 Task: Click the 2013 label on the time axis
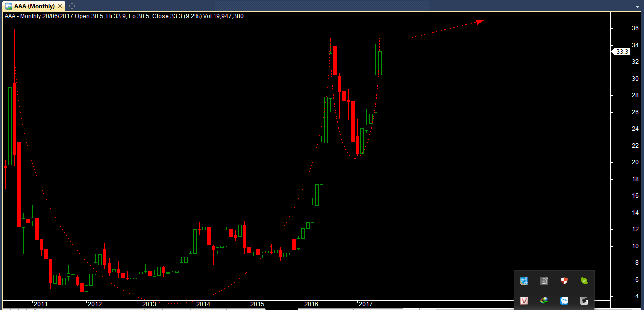tap(149, 304)
